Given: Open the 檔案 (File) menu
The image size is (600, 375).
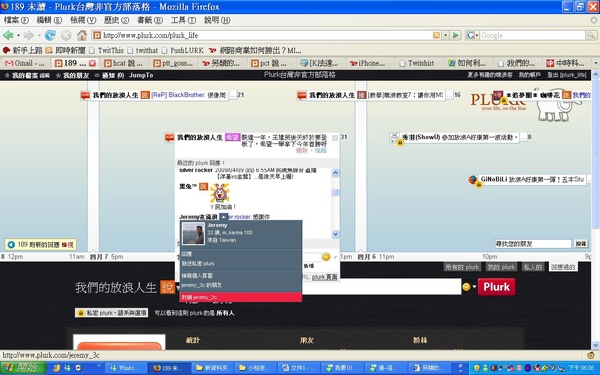Looking at the screenshot, I should coord(16,20).
